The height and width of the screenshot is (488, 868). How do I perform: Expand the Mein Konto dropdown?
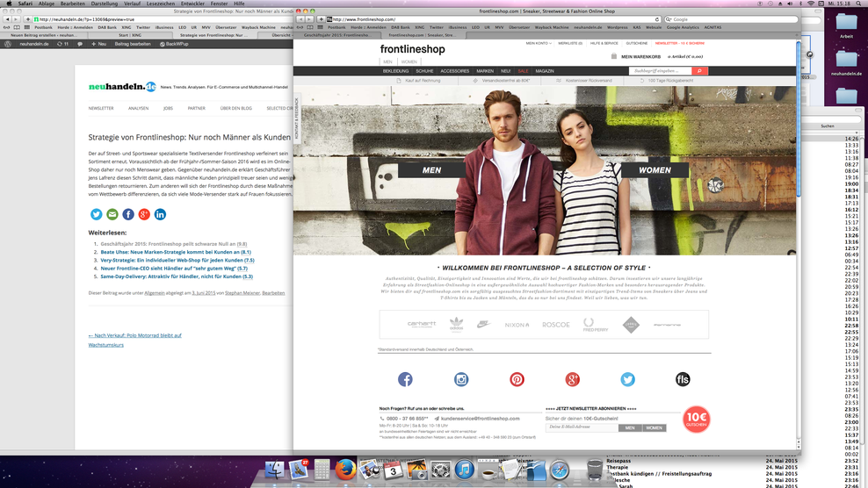click(538, 43)
